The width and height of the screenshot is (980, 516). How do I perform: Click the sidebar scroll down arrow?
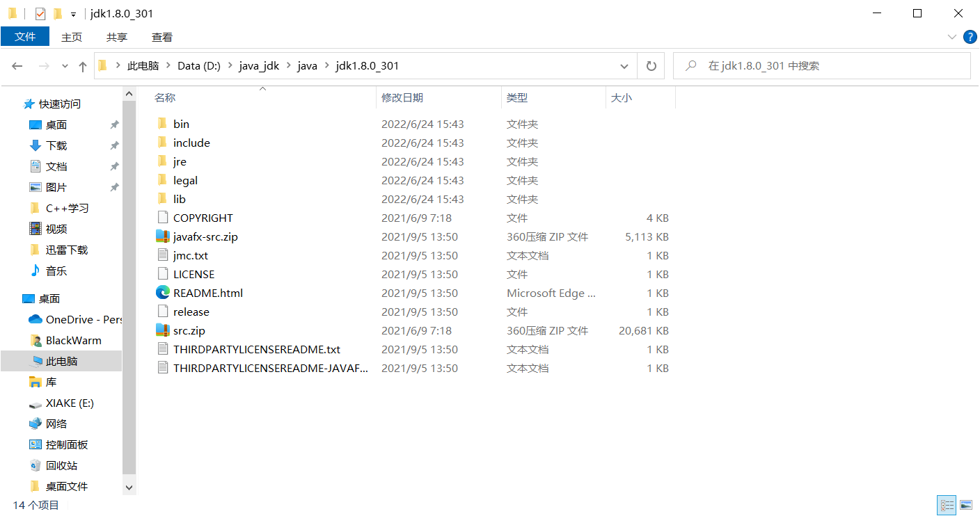(x=129, y=487)
